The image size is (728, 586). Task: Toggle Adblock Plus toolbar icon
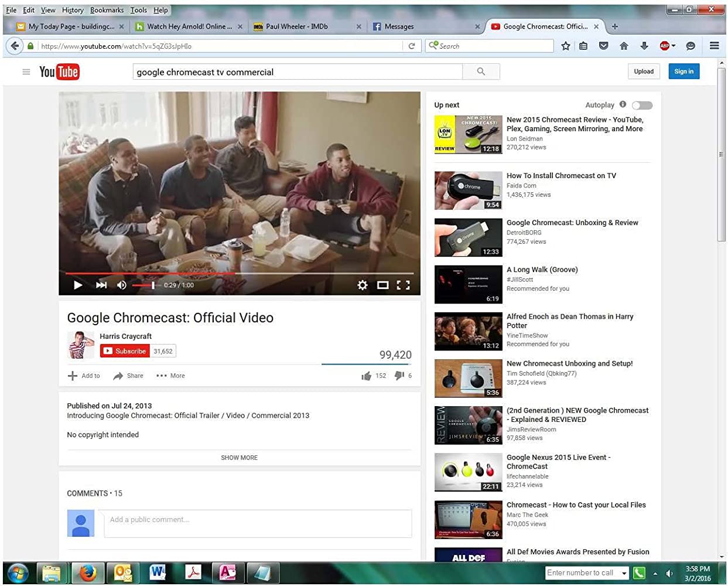coord(665,46)
